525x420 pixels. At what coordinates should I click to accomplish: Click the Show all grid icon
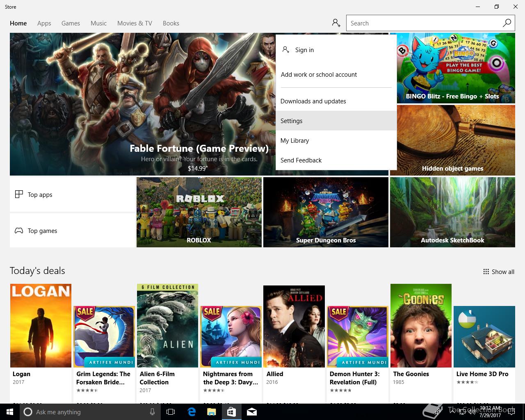coord(486,272)
